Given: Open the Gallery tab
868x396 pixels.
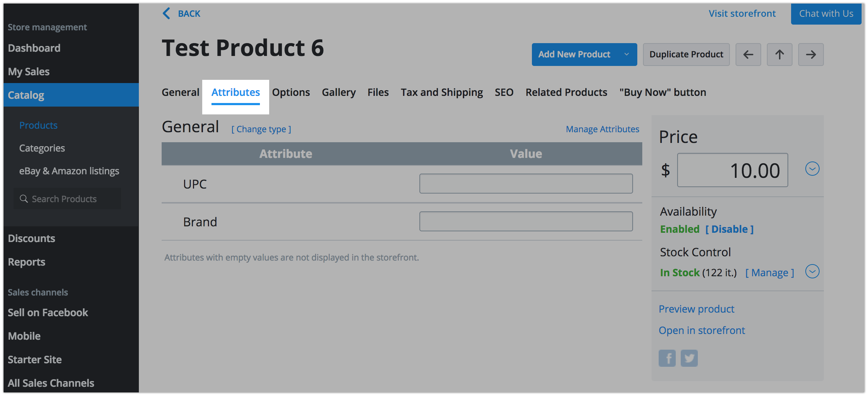Looking at the screenshot, I should (339, 92).
